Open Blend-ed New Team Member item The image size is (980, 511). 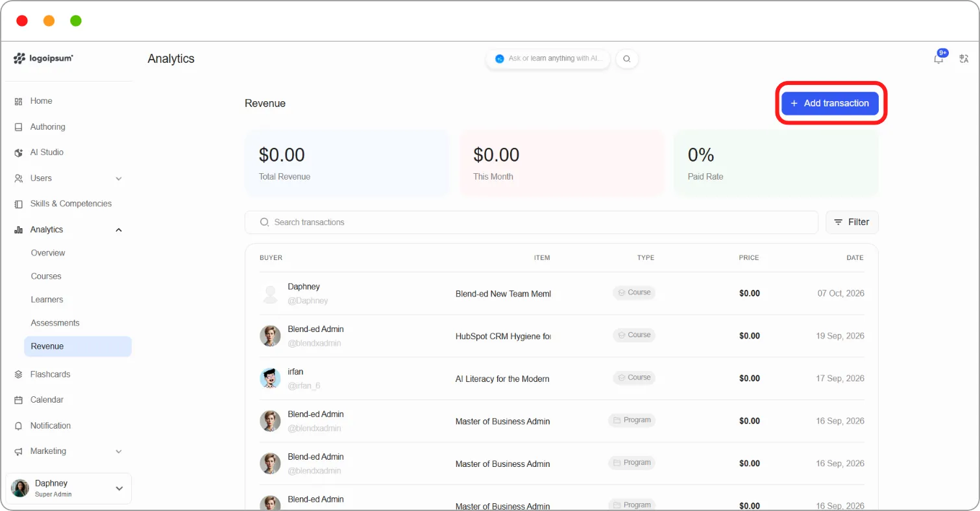tap(503, 294)
